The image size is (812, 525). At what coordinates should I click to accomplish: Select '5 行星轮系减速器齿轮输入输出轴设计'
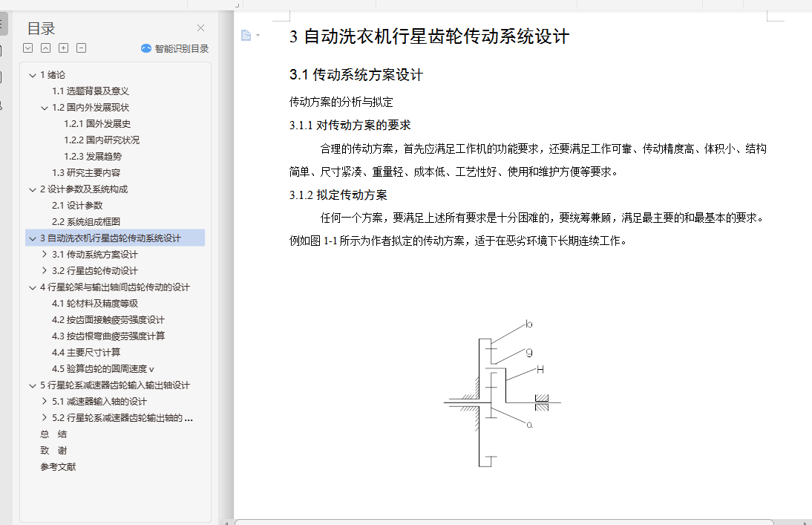point(115,385)
